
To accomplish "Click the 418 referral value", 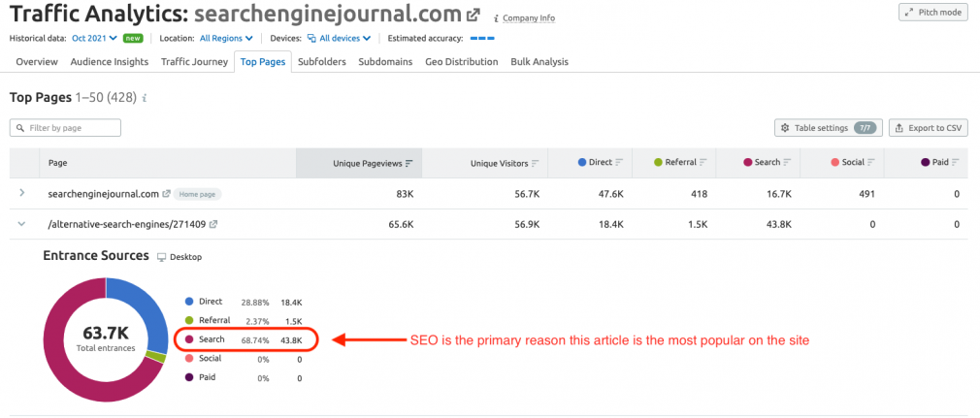I will [699, 194].
